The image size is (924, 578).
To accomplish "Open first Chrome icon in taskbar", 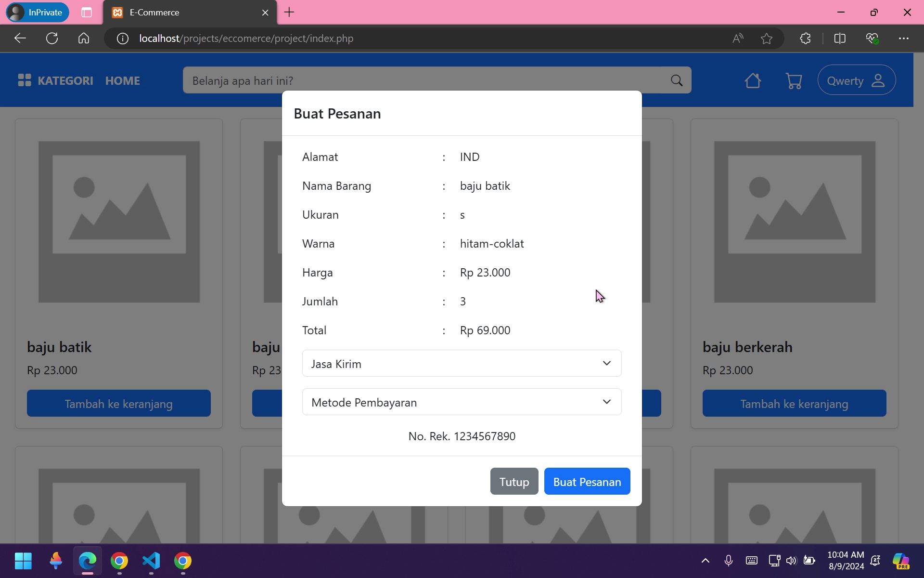I will pos(119,561).
